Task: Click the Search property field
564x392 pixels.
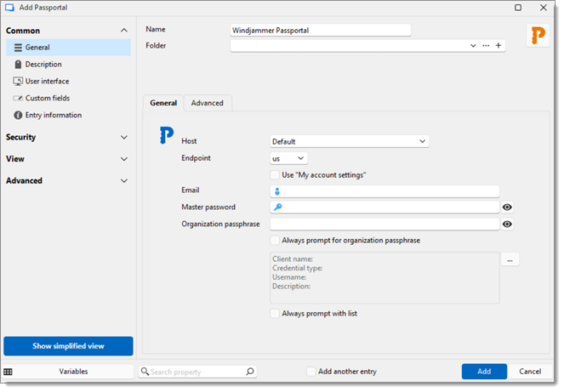Action: (197, 372)
